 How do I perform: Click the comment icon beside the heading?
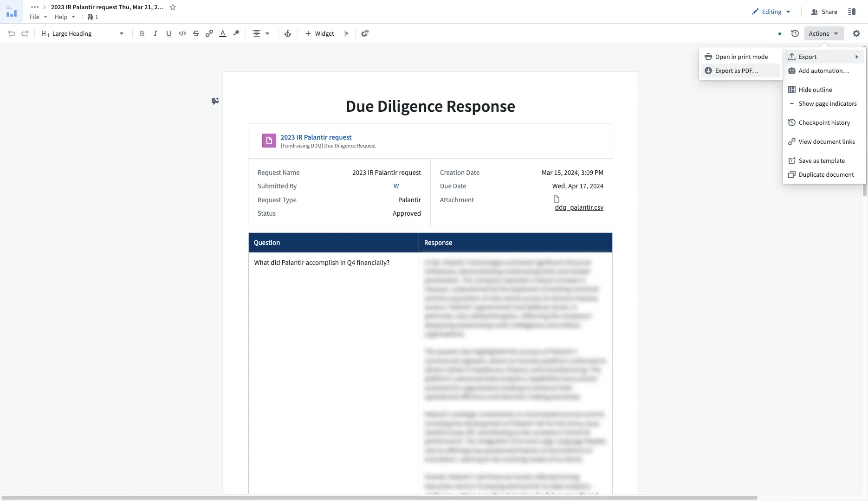pyautogui.click(x=215, y=101)
